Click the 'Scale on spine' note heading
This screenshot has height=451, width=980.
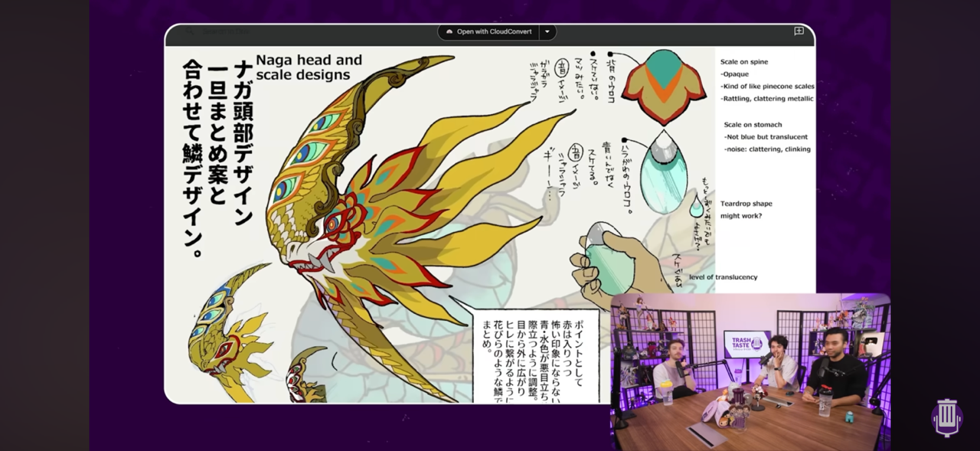point(744,62)
